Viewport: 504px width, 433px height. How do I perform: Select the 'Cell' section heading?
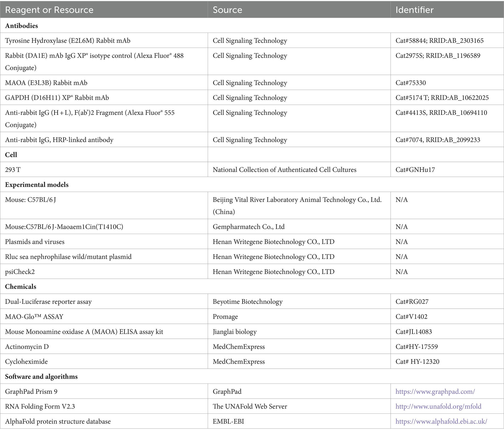(x=11, y=155)
